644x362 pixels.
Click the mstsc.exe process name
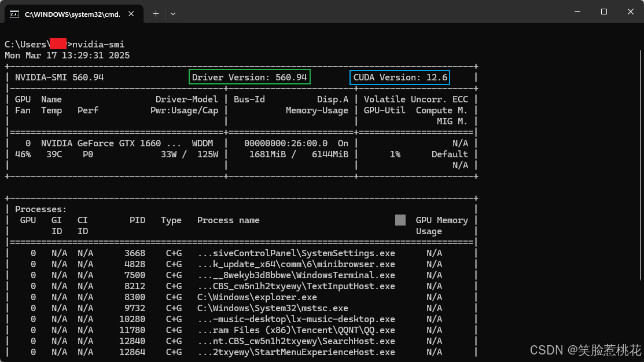click(x=273, y=308)
